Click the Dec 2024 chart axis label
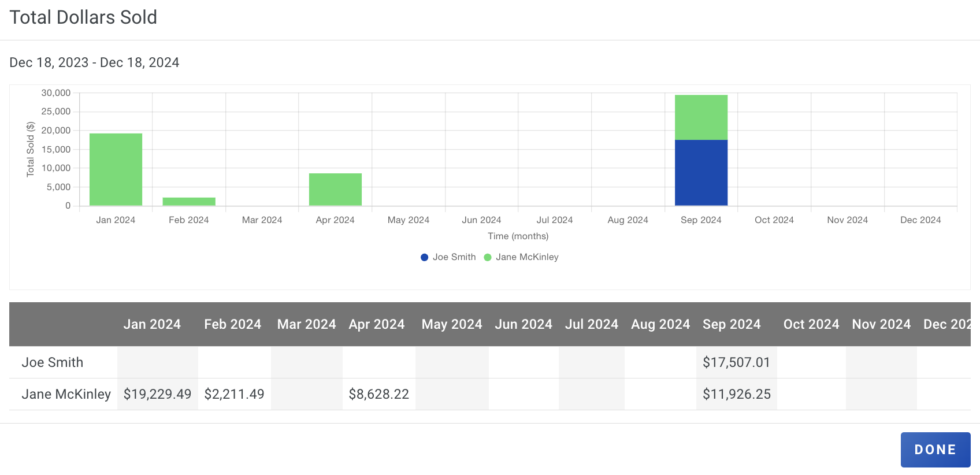Screen dimensions: 980x475 click(x=920, y=220)
